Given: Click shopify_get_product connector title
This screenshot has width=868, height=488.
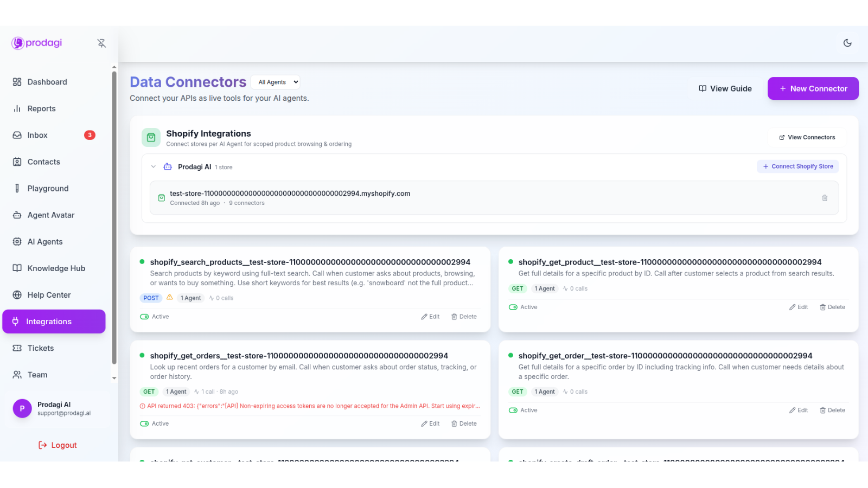Looking at the screenshot, I should coord(670,262).
